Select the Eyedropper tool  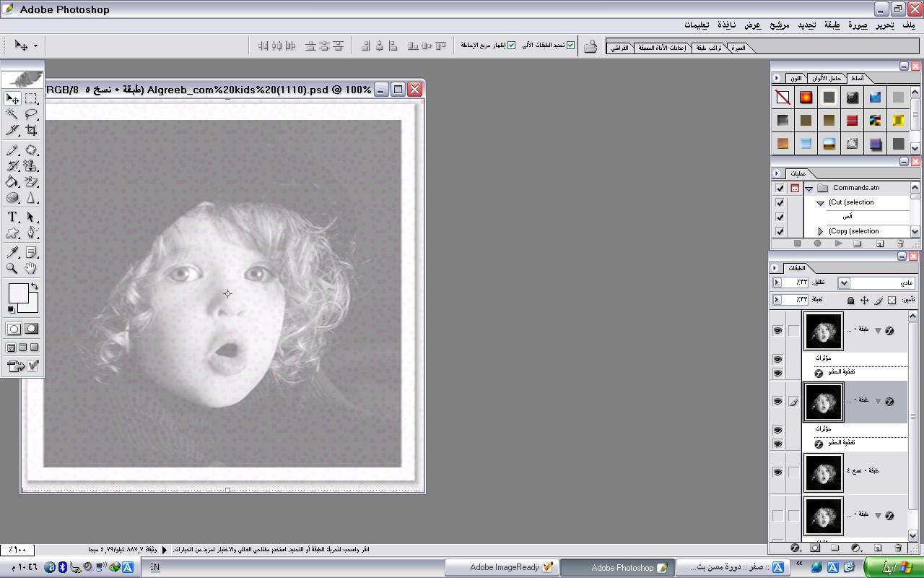tap(12, 252)
